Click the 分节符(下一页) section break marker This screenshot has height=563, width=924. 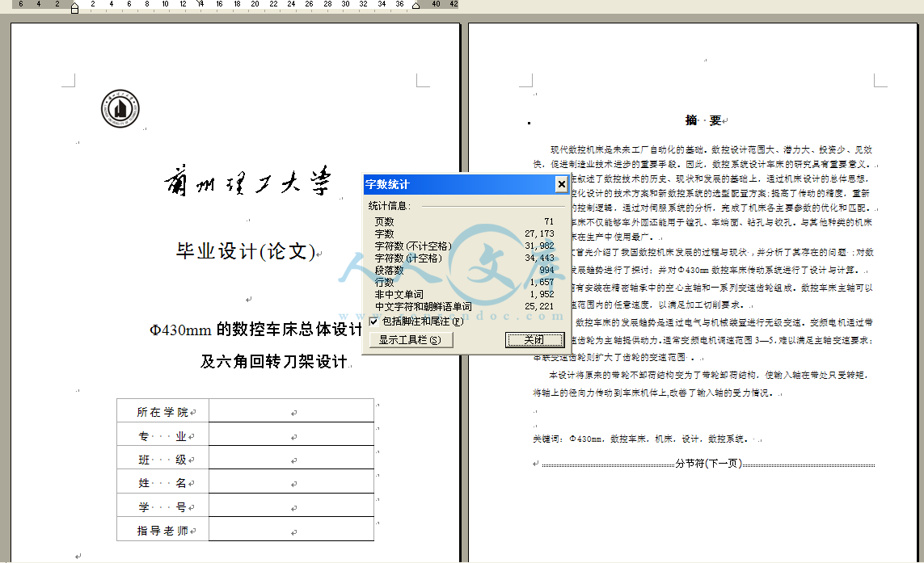(x=708, y=464)
